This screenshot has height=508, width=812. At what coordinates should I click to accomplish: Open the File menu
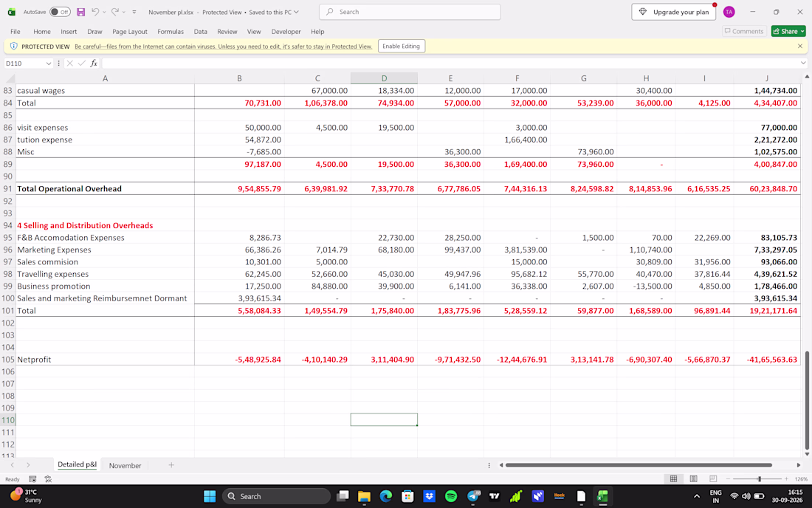click(x=16, y=32)
